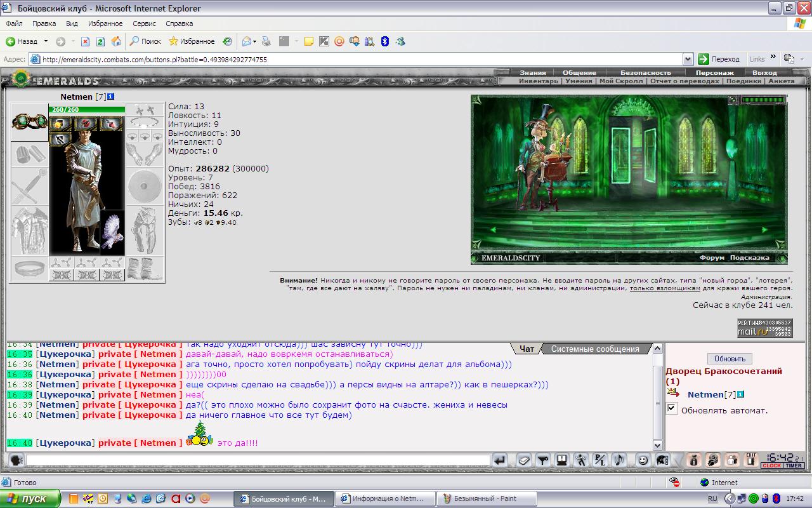Click the 'Форум' link under location image
This screenshot has width=812, height=508.
712,258
